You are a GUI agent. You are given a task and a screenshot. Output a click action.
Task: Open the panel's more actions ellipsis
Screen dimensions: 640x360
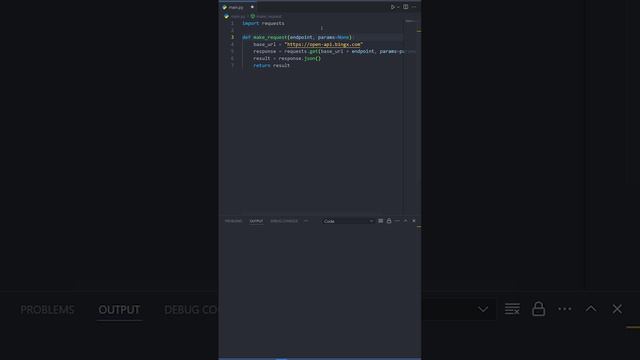(x=397, y=221)
